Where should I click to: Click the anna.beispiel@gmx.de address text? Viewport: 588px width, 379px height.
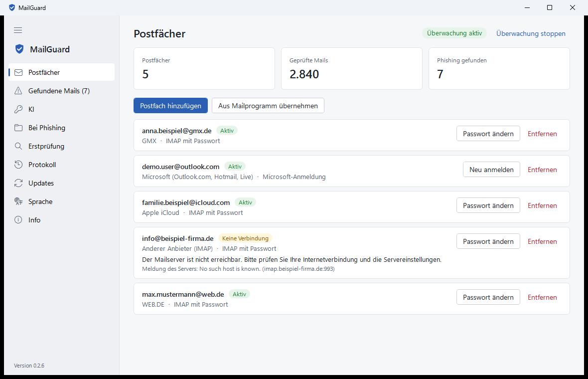click(x=176, y=131)
